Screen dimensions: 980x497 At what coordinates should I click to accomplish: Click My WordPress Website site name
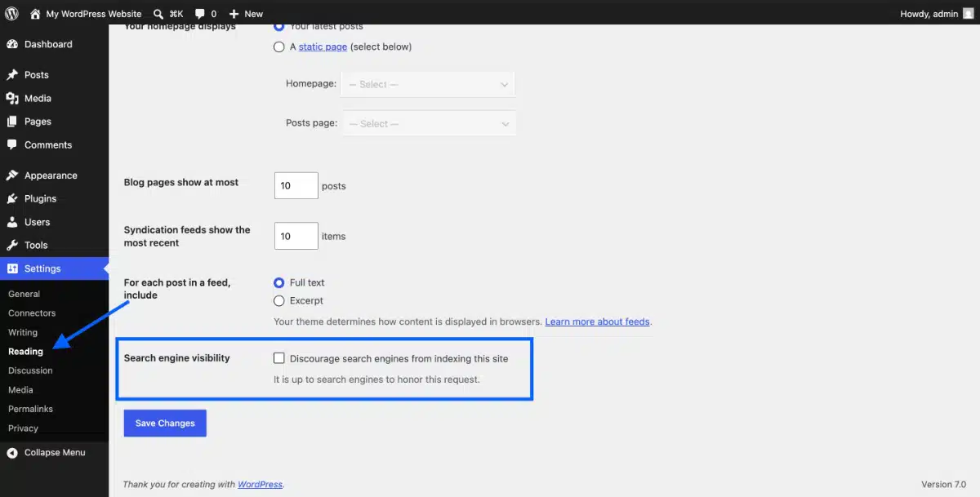[x=94, y=14]
